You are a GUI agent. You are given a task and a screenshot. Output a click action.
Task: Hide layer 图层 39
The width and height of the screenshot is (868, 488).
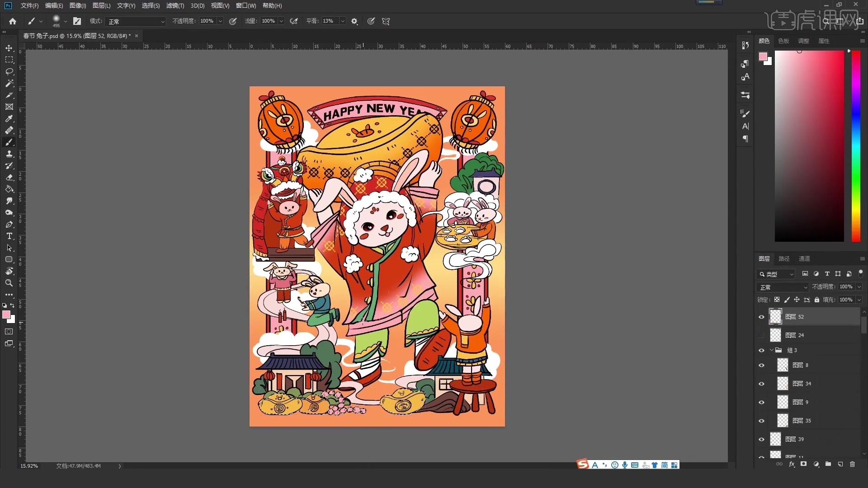click(761, 439)
